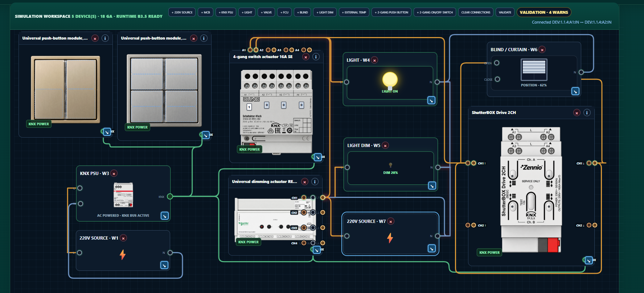Run the Validate action

(x=505, y=12)
